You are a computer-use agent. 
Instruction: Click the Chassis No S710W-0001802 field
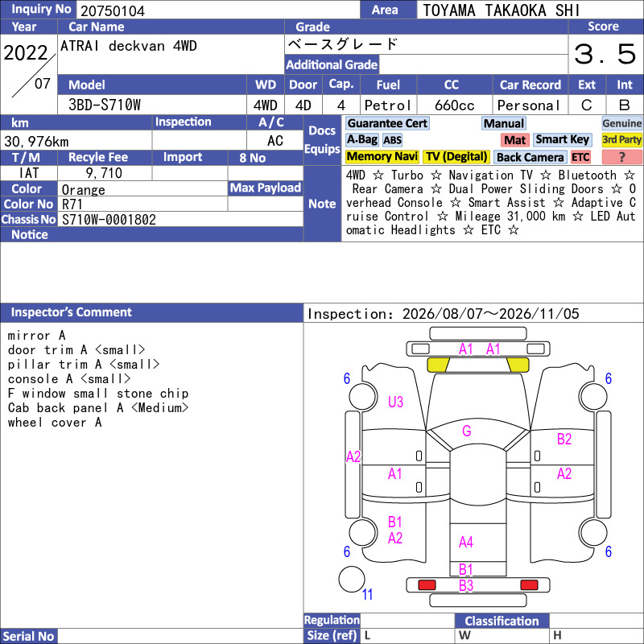coord(180,220)
